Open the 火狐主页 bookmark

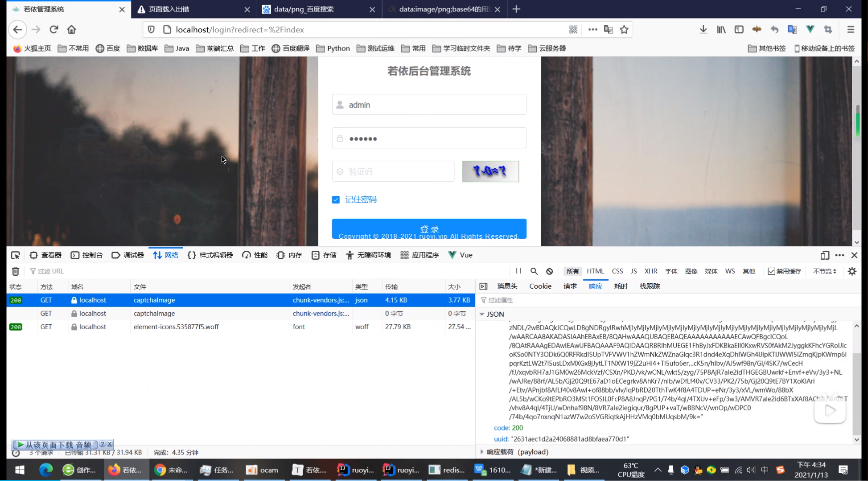(x=32, y=48)
